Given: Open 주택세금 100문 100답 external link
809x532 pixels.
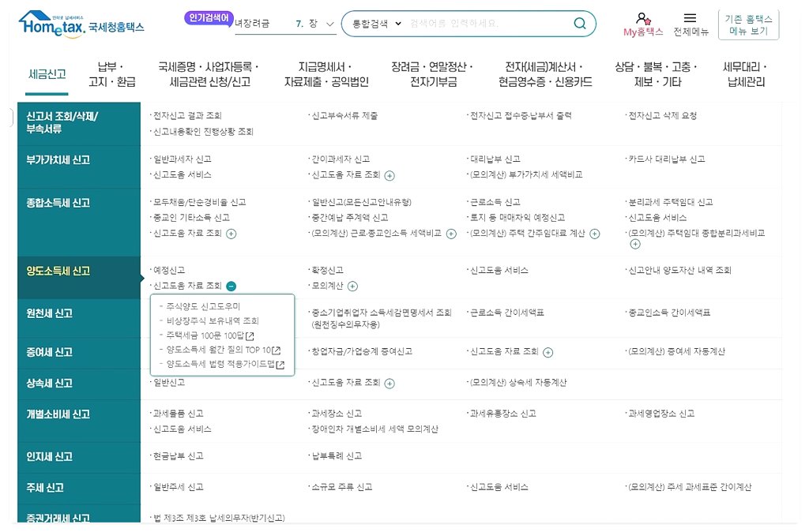Looking at the screenshot, I should (x=209, y=335).
